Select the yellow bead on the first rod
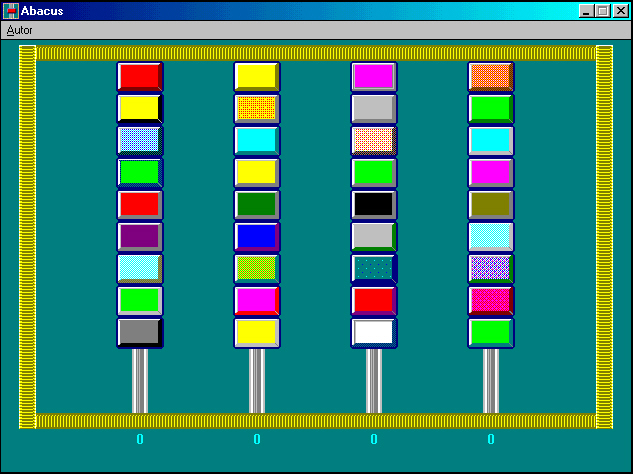This screenshot has height=474, width=633. point(140,109)
